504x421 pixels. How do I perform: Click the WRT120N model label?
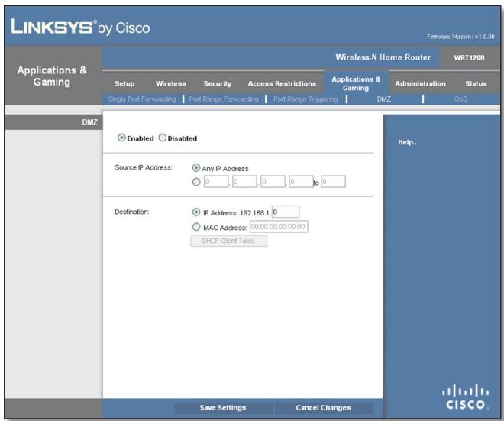click(x=469, y=58)
